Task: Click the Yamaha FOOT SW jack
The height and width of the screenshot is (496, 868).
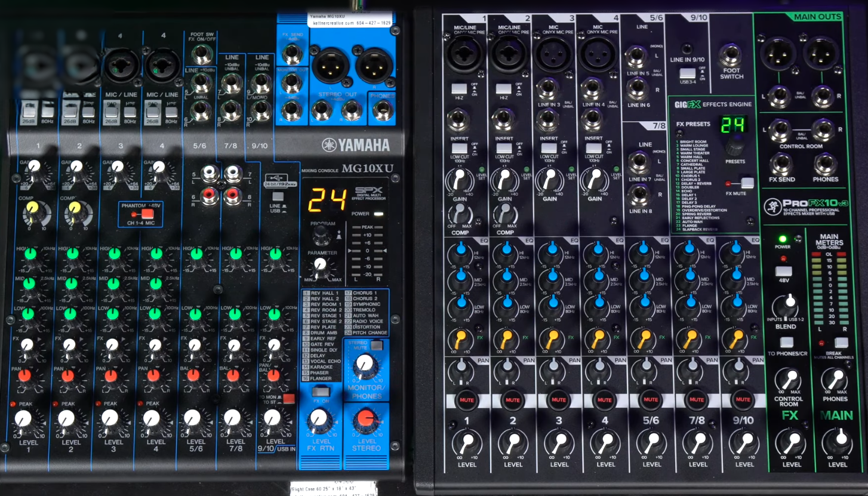Action: pos(202,56)
